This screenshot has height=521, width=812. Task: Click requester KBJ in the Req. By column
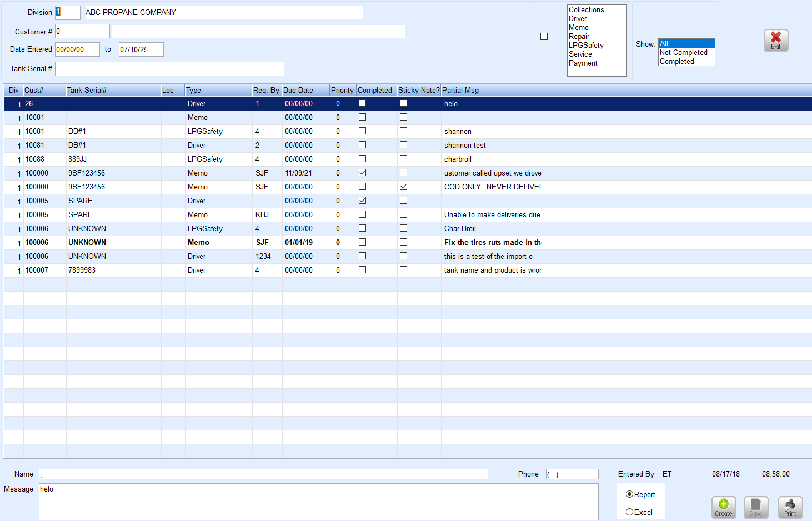[x=262, y=214]
